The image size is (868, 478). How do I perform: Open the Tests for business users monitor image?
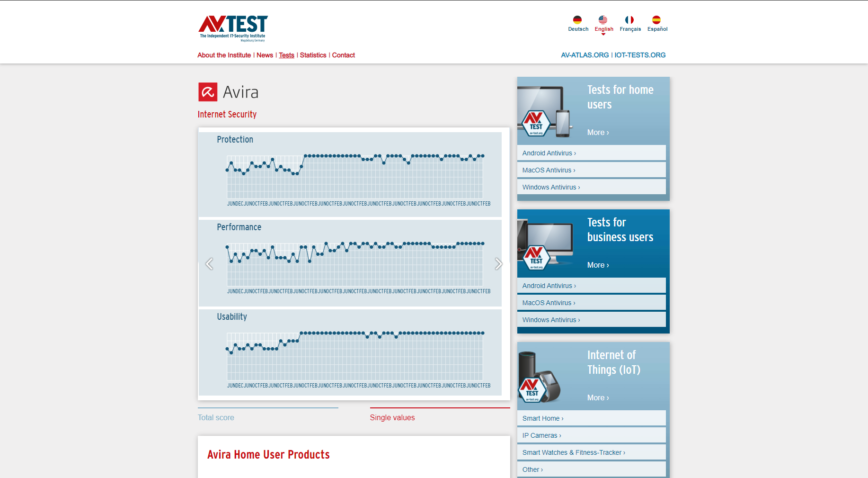point(545,244)
